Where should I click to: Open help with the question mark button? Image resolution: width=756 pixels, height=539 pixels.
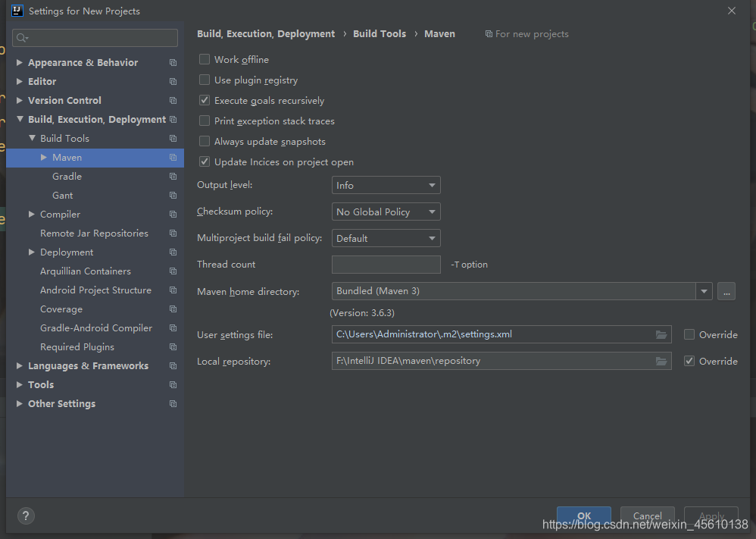tap(26, 515)
